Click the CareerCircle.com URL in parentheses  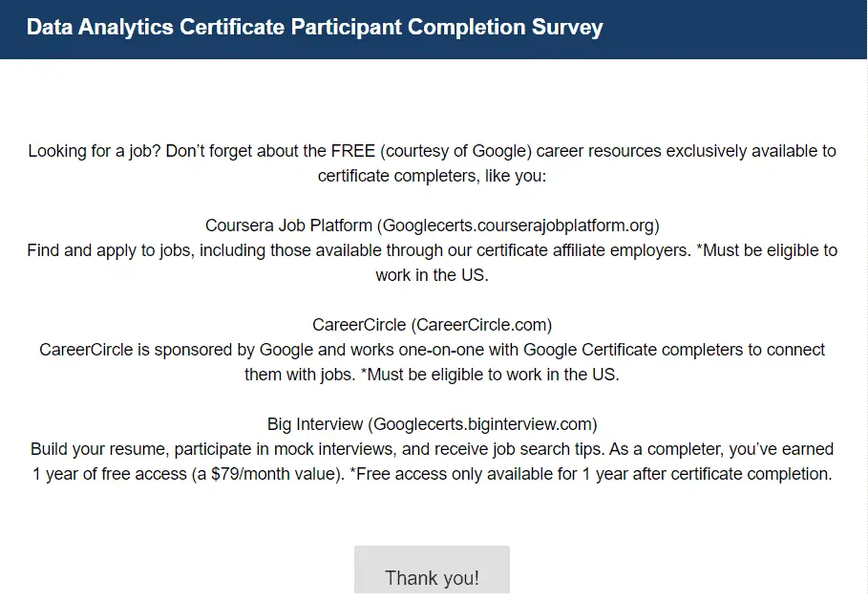(482, 325)
